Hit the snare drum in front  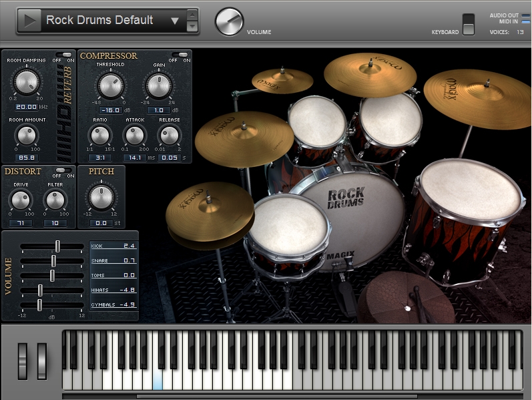coord(288,226)
